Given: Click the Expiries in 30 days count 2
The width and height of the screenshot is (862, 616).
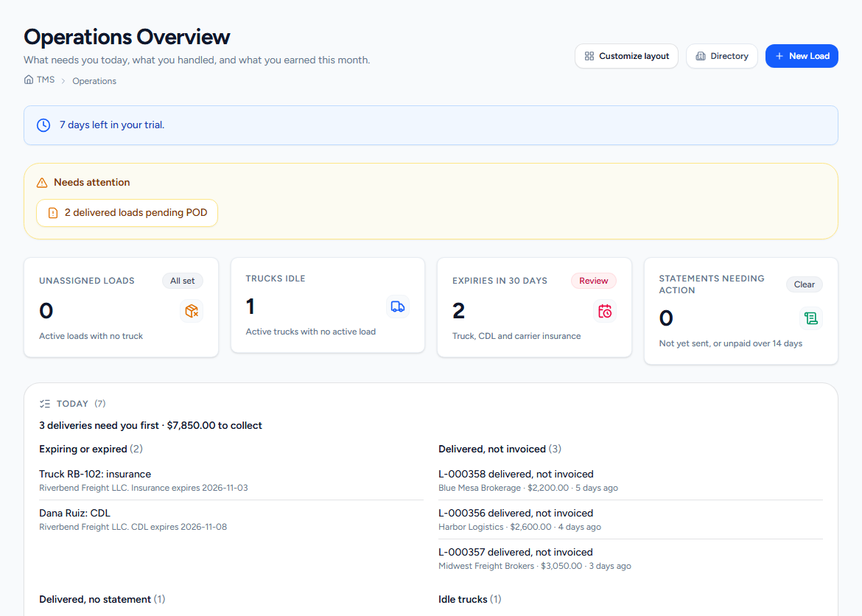Looking at the screenshot, I should [x=458, y=311].
